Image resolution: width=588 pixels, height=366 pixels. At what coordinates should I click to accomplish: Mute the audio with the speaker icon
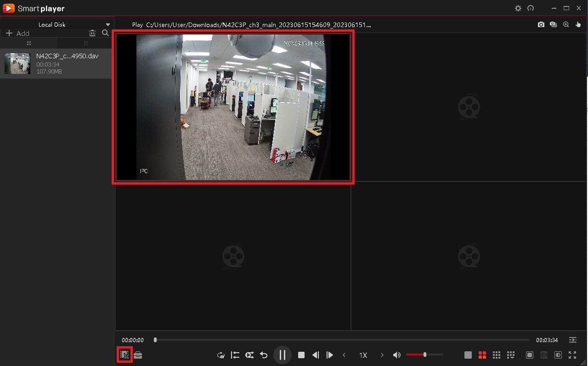[x=396, y=355]
